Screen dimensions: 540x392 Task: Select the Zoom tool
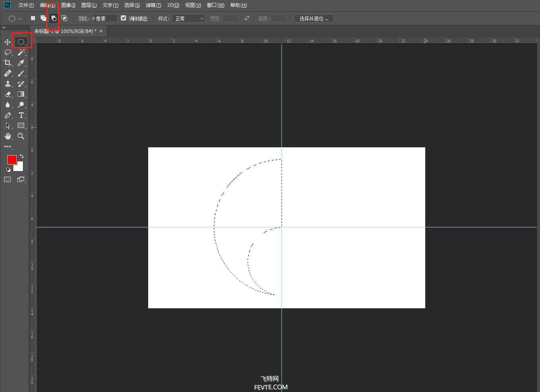21,136
